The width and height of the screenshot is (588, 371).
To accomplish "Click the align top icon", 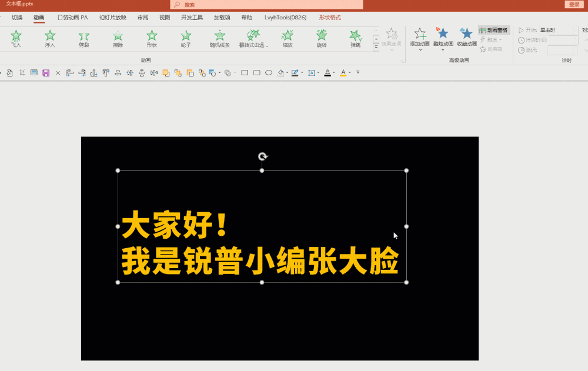I will tap(106, 73).
